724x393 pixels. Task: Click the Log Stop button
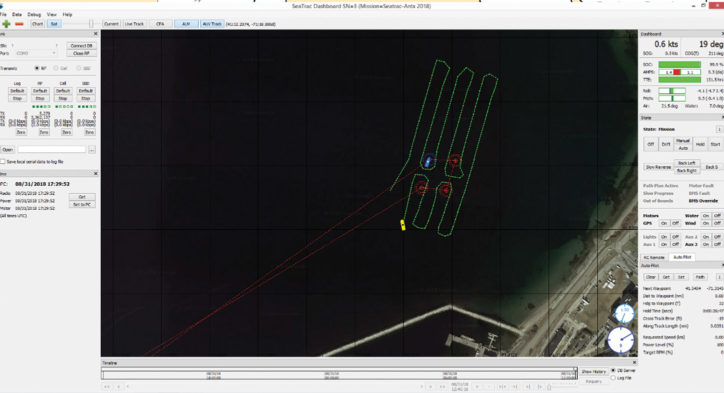point(17,98)
